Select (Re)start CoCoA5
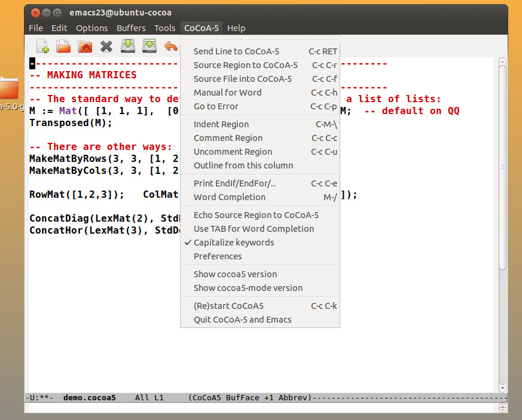522x420 pixels. click(x=260, y=306)
